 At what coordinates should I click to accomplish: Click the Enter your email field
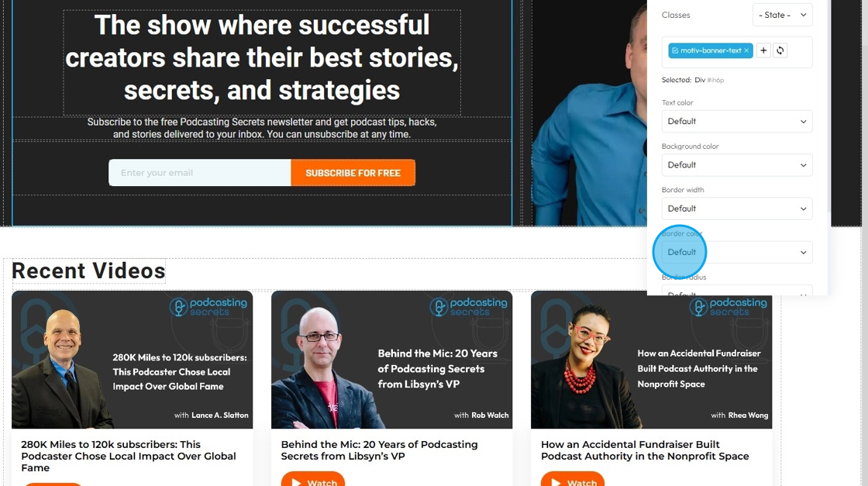[199, 173]
